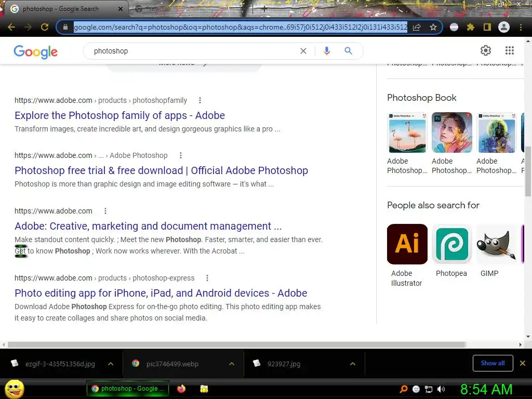Open the yellow folder taskbar icon
This screenshot has width=532, height=399.
[x=204, y=389]
